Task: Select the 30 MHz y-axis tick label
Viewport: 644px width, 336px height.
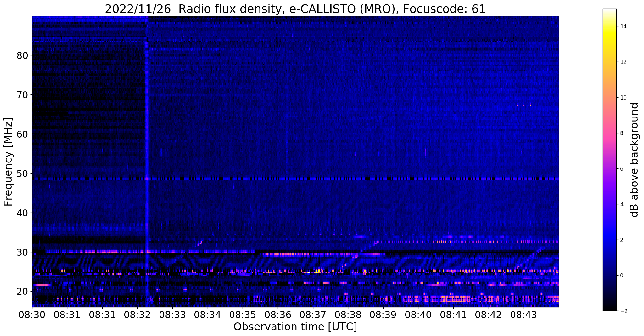Action: 23,252
